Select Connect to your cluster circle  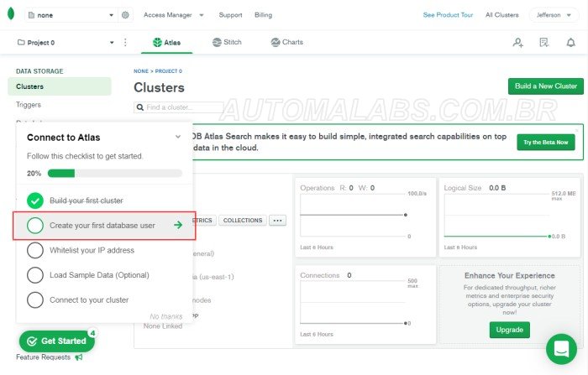(x=35, y=299)
